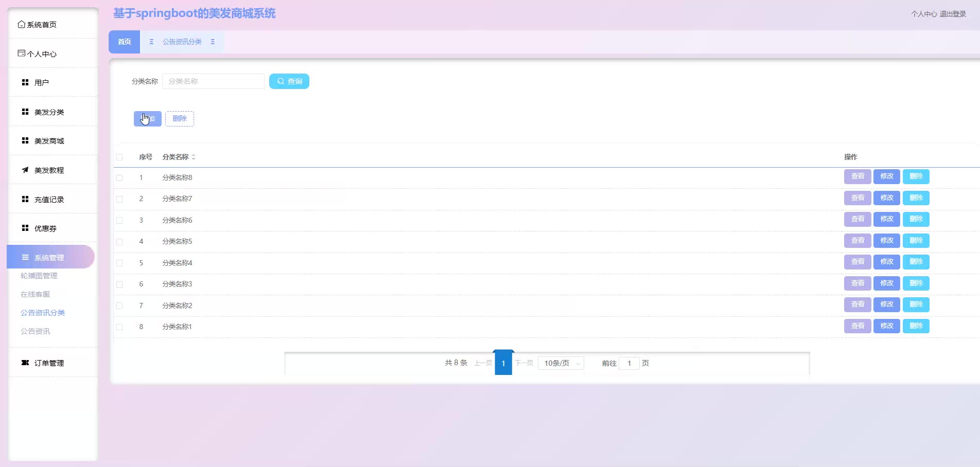This screenshot has width=980, height=467.
Task: Click the 添加 add button
Action: point(148,119)
